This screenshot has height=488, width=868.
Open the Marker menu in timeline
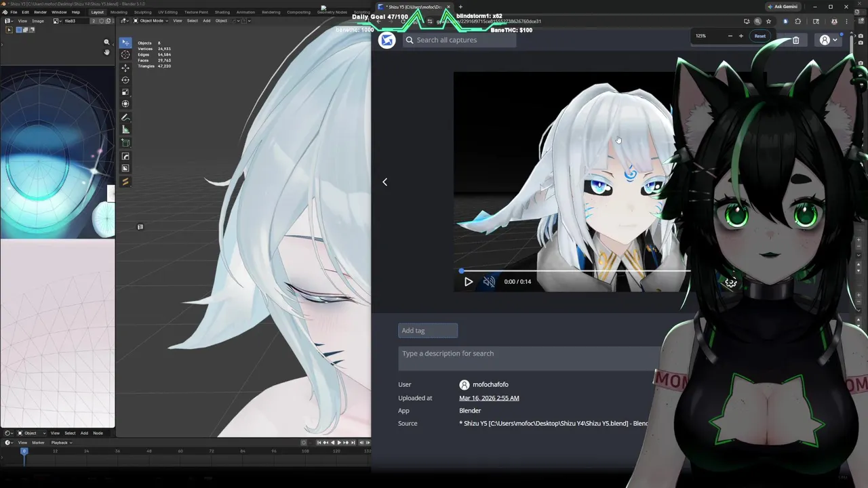coord(38,443)
